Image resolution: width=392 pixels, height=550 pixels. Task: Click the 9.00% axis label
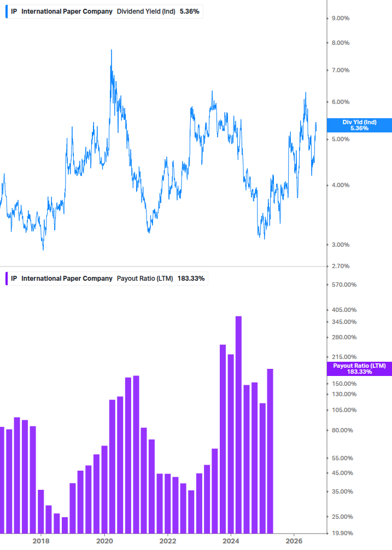(x=341, y=18)
